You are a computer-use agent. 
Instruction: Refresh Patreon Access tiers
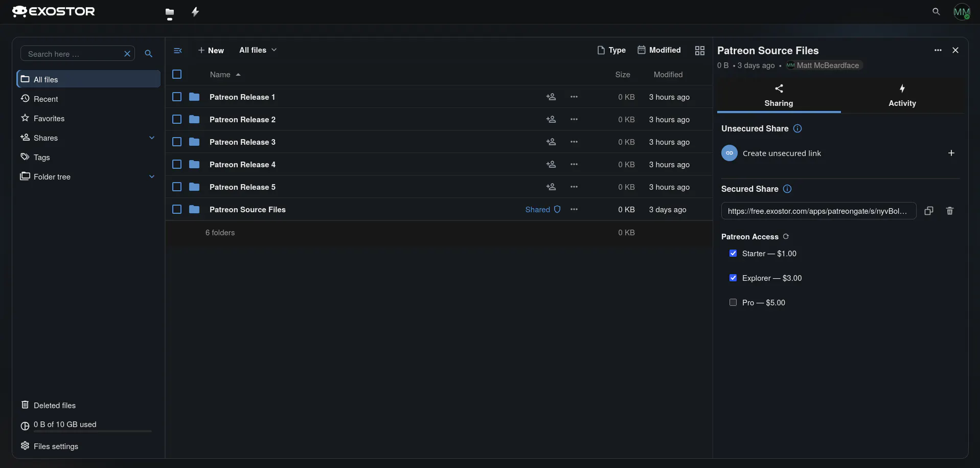786,236
